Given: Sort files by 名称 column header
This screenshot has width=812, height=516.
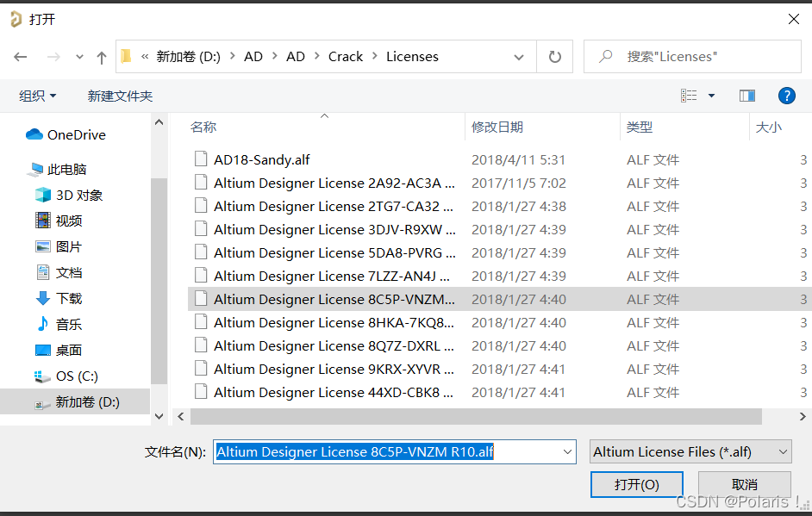Looking at the screenshot, I should click(203, 127).
